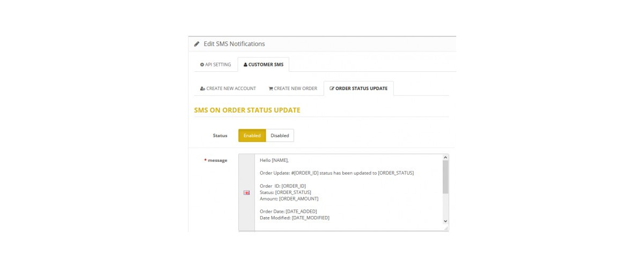The height and width of the screenshot is (268, 644).
Task: Click the 'Order ID: [ORDER_ID]' line
Action: [283, 185]
